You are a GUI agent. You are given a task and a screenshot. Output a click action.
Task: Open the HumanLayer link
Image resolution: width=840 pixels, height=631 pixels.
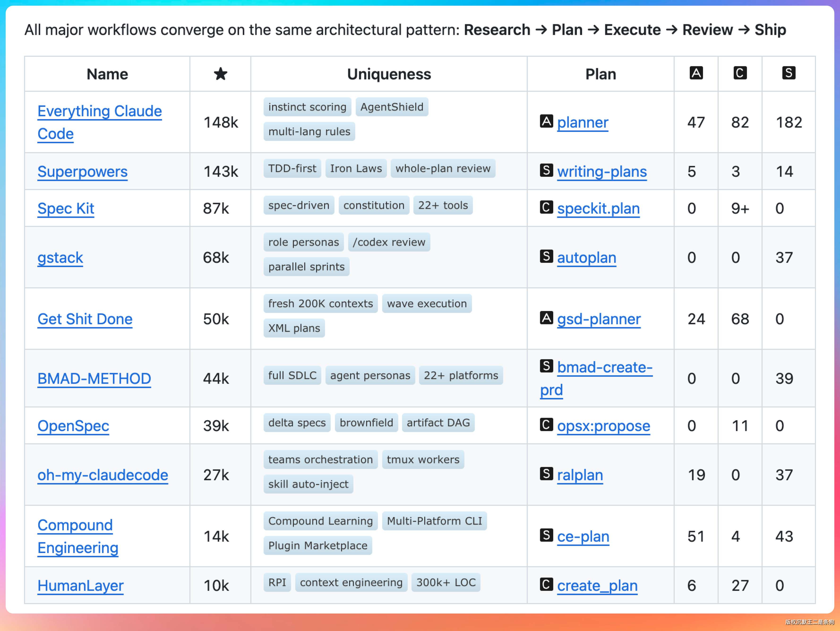[81, 586]
